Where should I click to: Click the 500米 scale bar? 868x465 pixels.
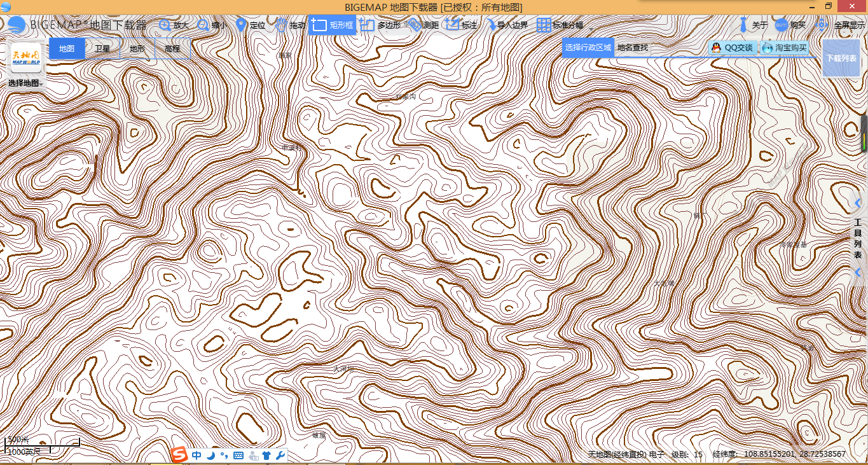(43, 440)
